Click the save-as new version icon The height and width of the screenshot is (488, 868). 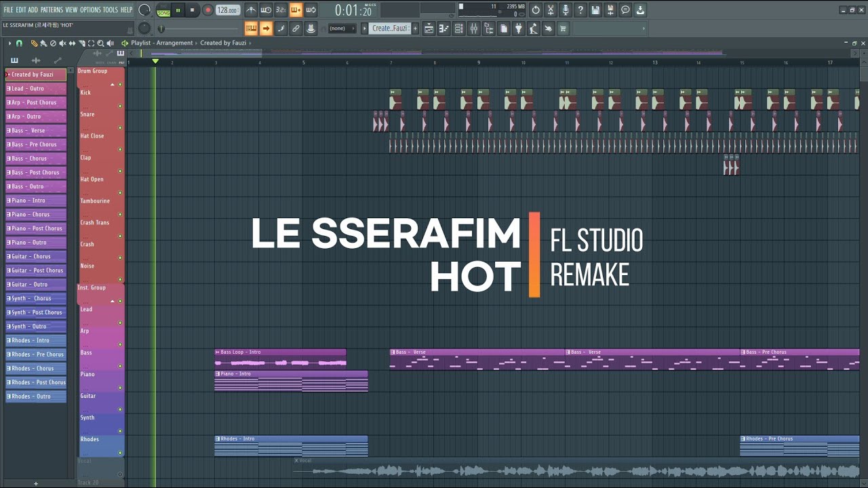610,10
